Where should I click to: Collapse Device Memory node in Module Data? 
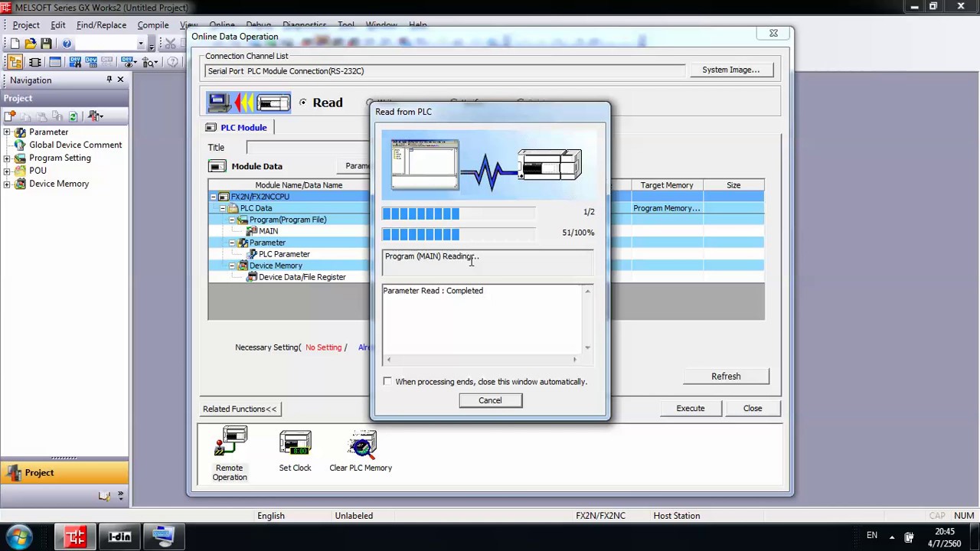(232, 266)
